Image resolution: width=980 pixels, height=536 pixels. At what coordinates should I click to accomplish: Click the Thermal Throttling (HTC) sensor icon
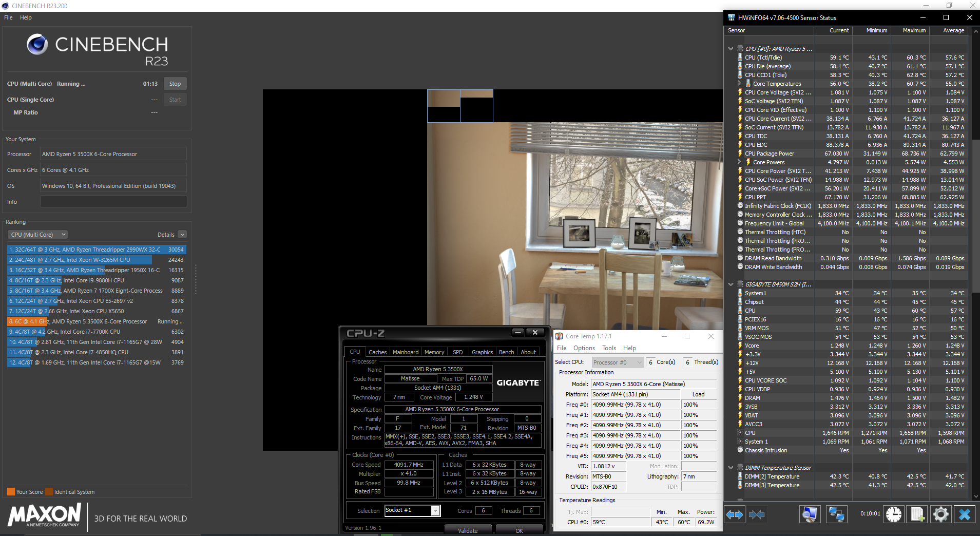[x=740, y=232]
